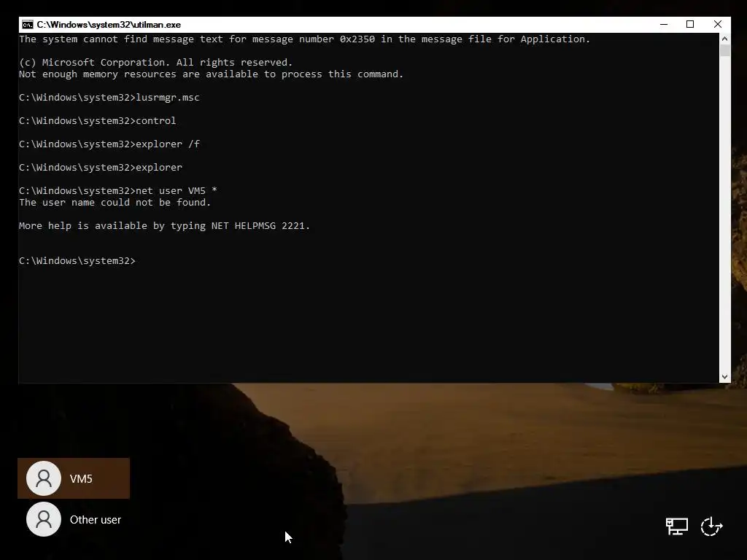This screenshot has height=560, width=747.
Task: Click the 'Not enough memory resources' message
Action: point(211,74)
